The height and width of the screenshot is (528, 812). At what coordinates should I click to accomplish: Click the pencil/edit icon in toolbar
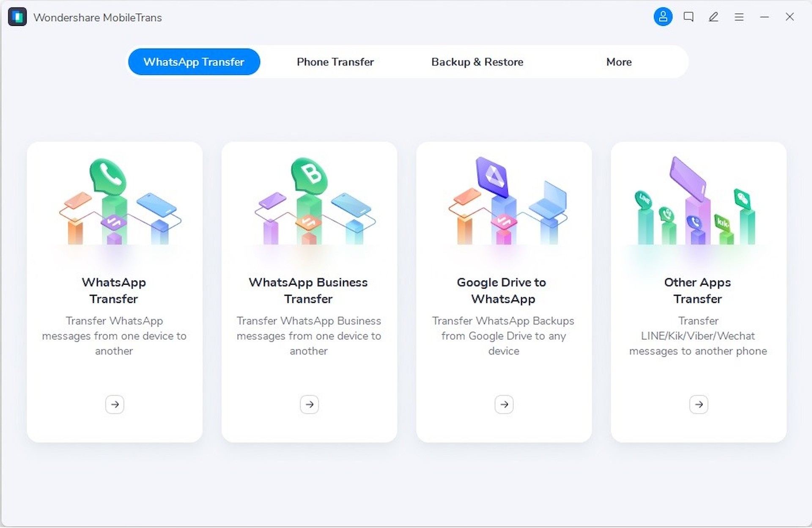point(713,16)
